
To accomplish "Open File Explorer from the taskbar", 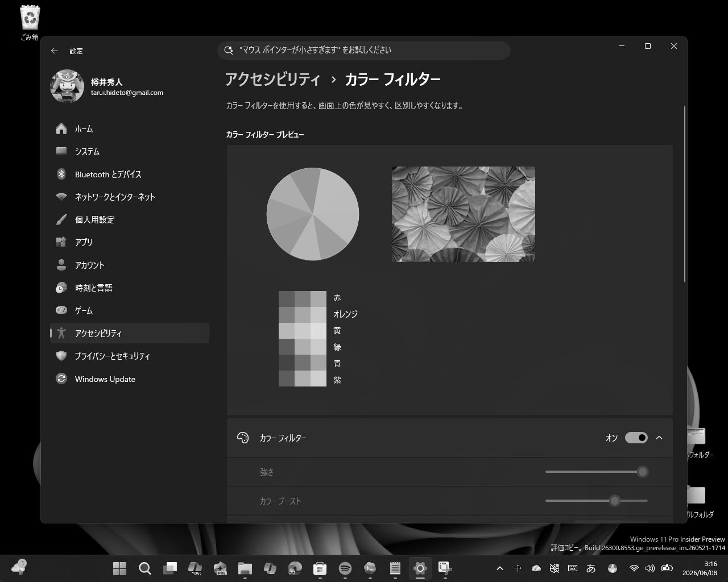I will coord(245,568).
